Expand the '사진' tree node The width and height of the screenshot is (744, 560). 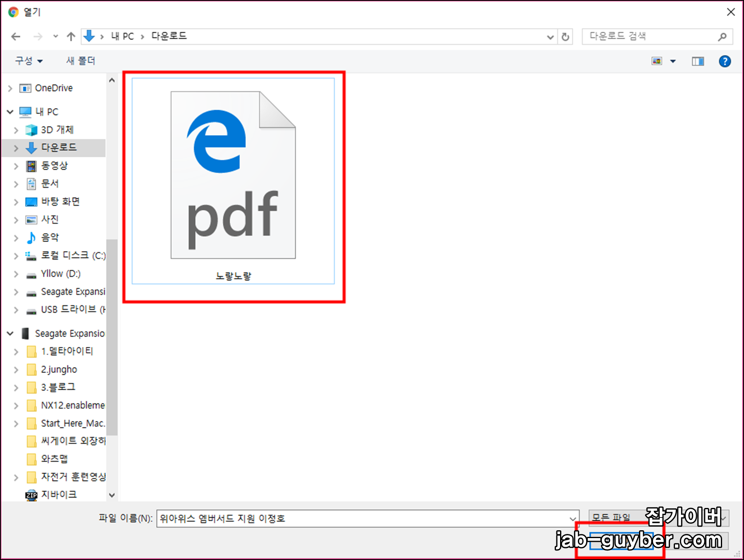coord(16,220)
